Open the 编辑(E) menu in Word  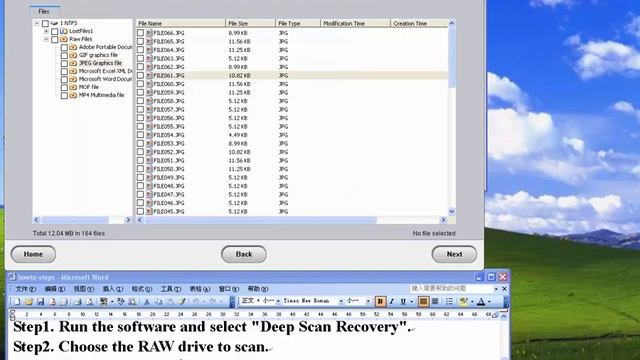pyautogui.click(x=55, y=289)
